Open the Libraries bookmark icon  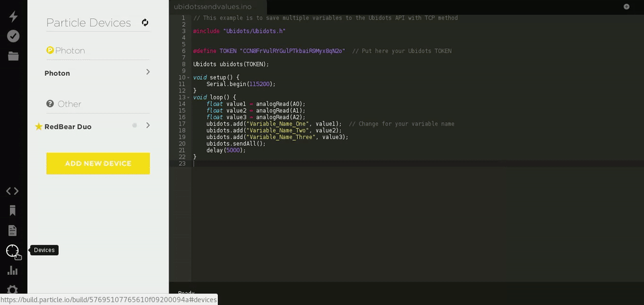(x=12, y=211)
